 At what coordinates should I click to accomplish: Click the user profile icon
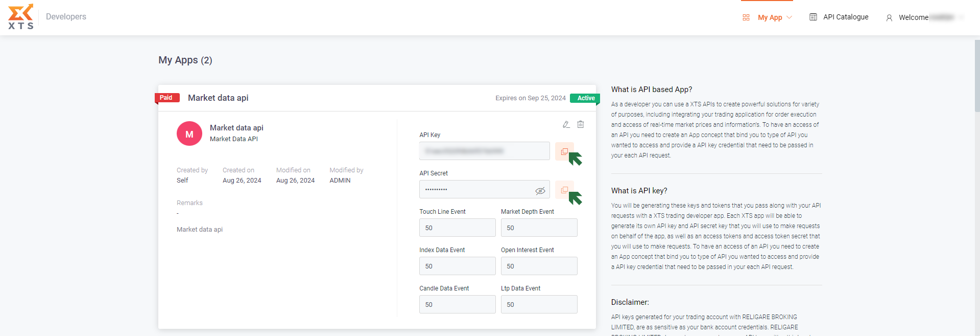(889, 18)
